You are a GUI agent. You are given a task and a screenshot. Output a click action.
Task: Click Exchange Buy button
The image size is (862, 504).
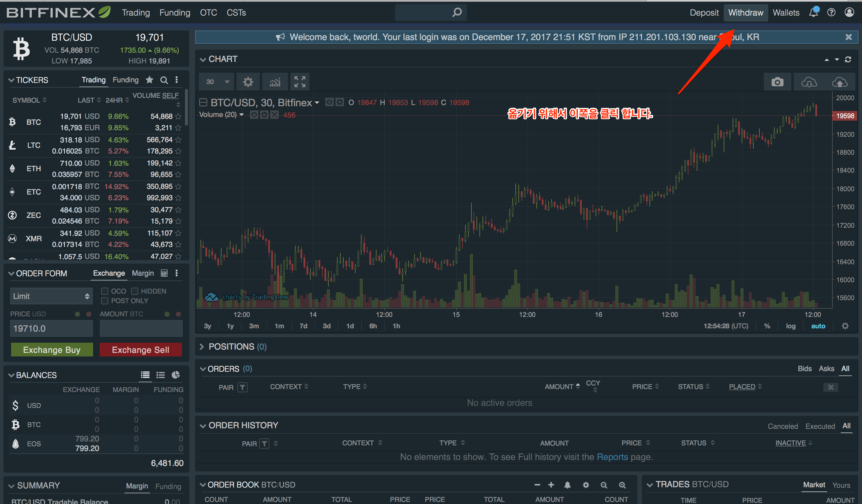pos(52,350)
